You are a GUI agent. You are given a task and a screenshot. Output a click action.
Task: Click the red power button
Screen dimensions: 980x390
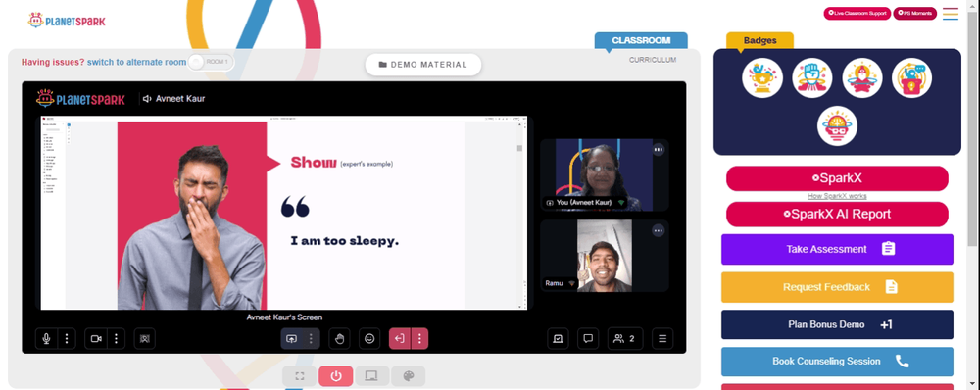coord(335,376)
